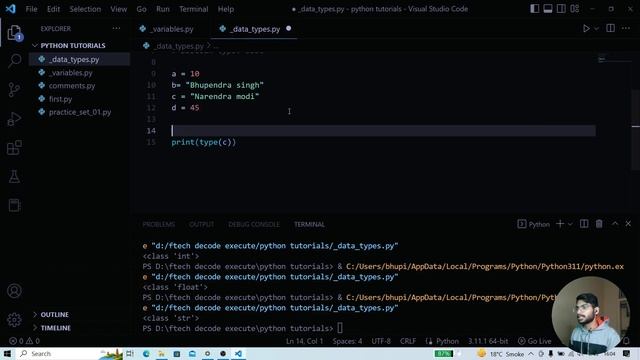This screenshot has height=360, width=640.
Task: Open the Search view in activity bar
Action: click(x=14, y=60)
